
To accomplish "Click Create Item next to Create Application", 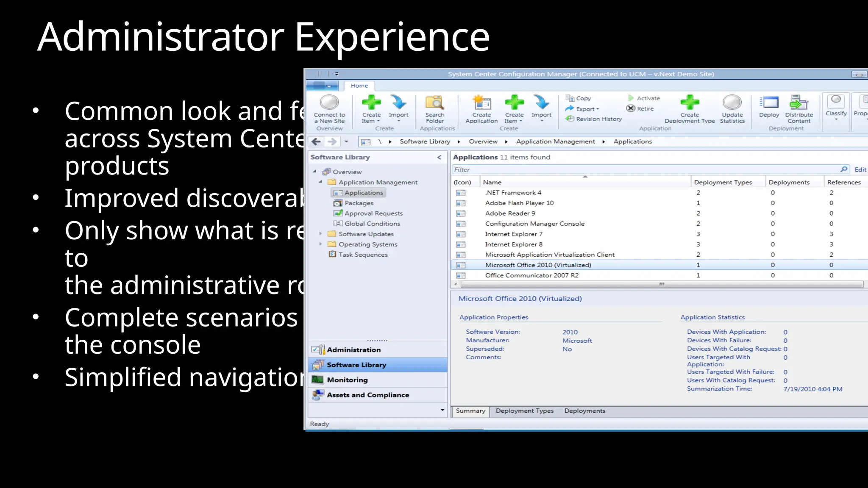I will 514,108.
